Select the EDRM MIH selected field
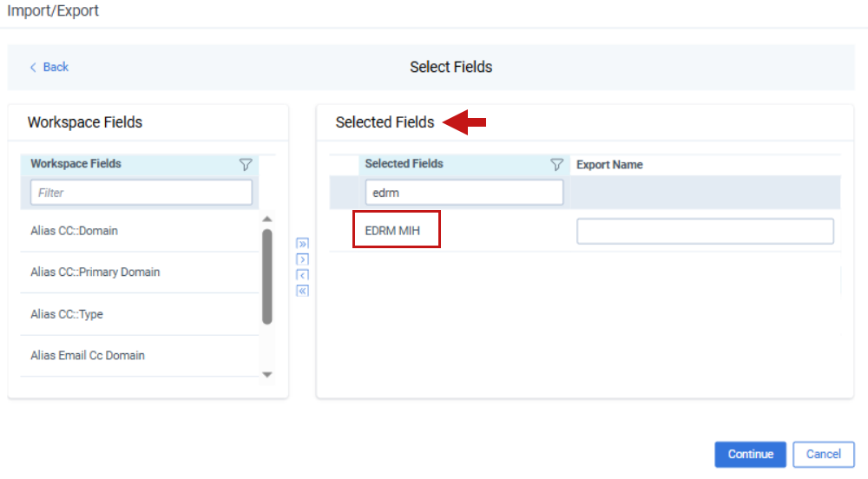The width and height of the screenshot is (868, 479). [392, 231]
